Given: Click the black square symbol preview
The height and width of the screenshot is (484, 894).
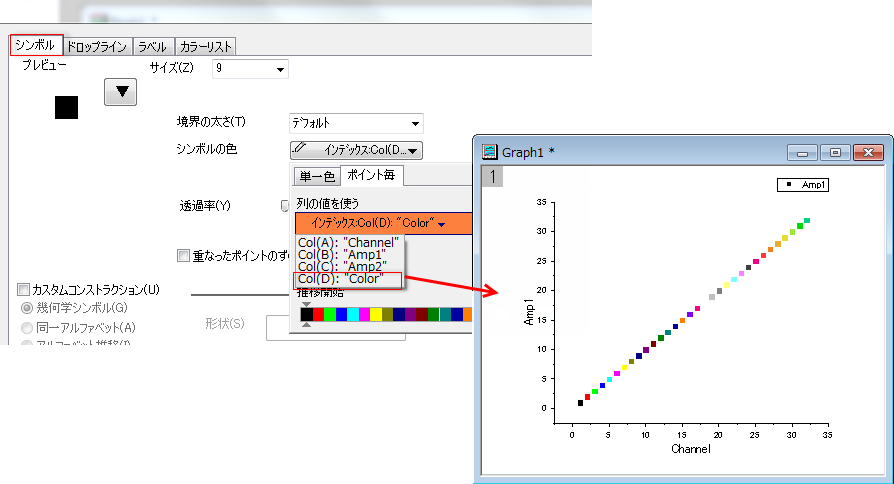Looking at the screenshot, I should pos(66,108).
